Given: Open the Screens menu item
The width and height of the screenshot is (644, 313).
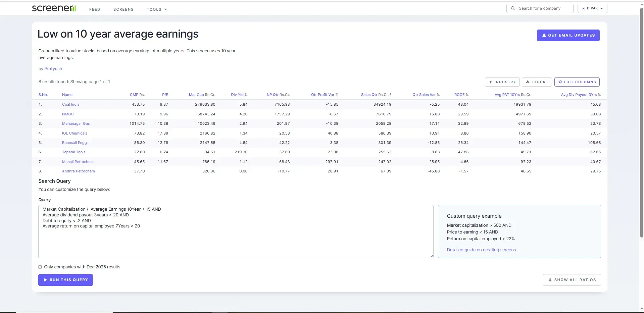Looking at the screenshot, I should click(x=123, y=9).
